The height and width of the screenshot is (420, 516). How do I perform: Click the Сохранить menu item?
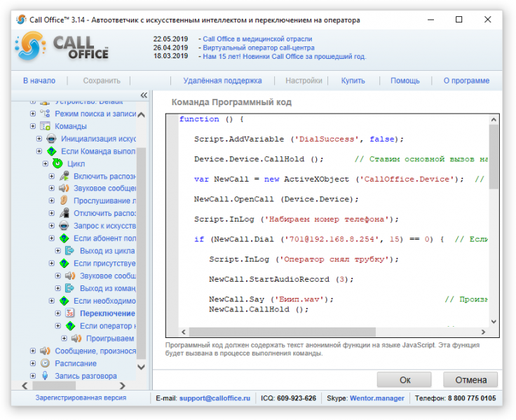point(102,81)
